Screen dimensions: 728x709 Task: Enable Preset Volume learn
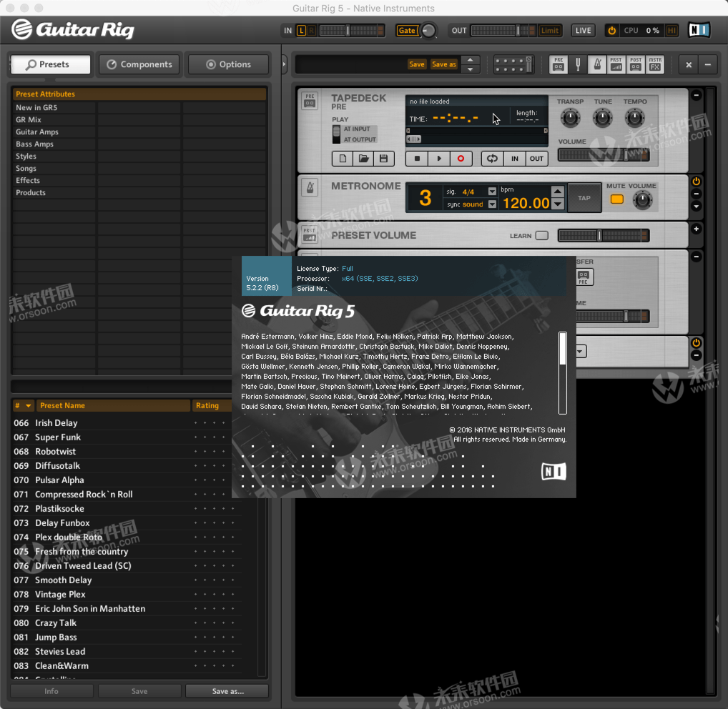coord(542,236)
